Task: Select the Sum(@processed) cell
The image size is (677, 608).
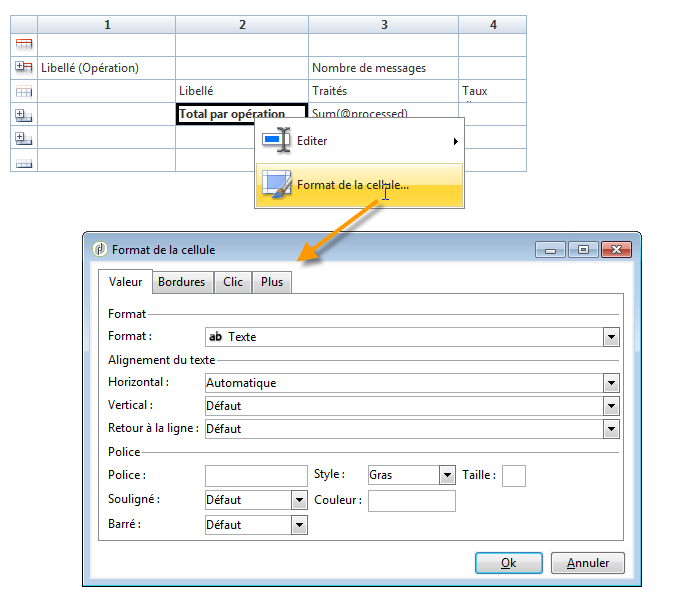Action: 384,111
